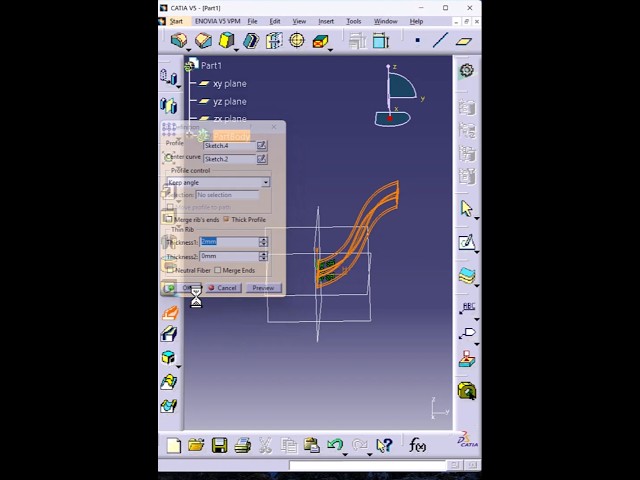The height and width of the screenshot is (480, 640).
Task: Open the Tools menu
Action: click(353, 21)
